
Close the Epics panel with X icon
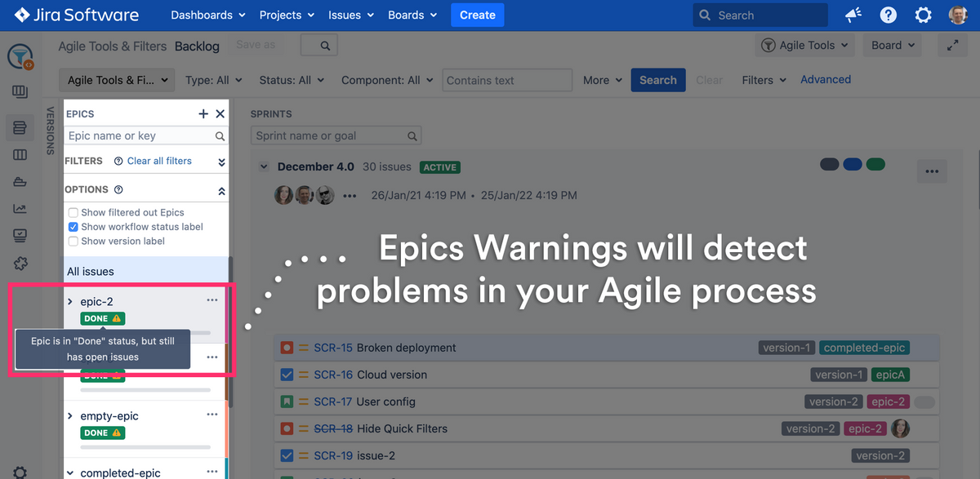220,114
